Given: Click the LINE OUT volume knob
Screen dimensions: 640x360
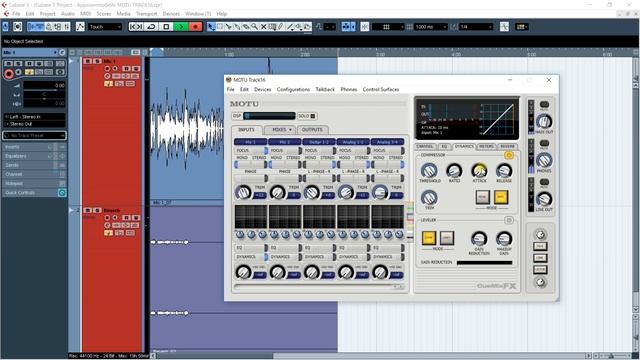Looking at the screenshot, I should click(544, 199).
